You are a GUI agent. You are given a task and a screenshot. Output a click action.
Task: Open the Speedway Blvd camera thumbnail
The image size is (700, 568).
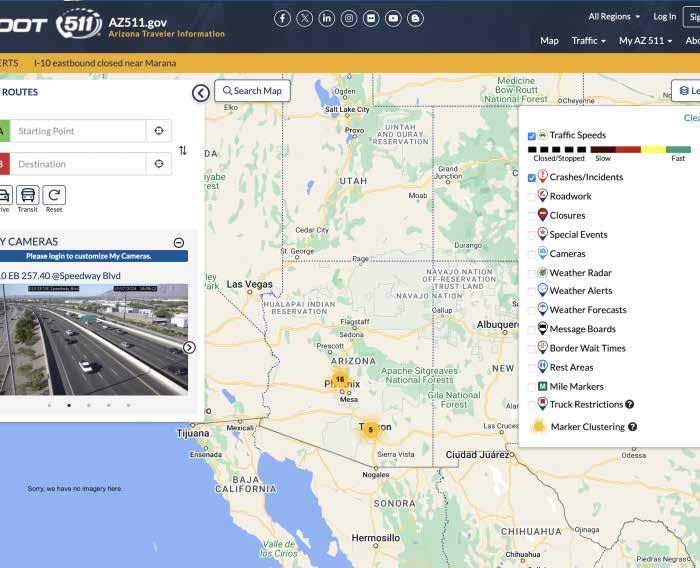point(94,339)
